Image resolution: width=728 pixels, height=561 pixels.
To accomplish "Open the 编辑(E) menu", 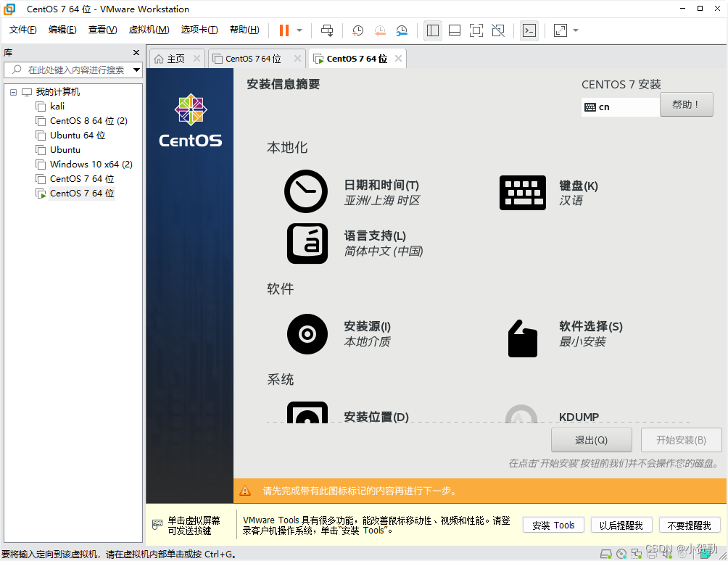I will [x=62, y=30].
